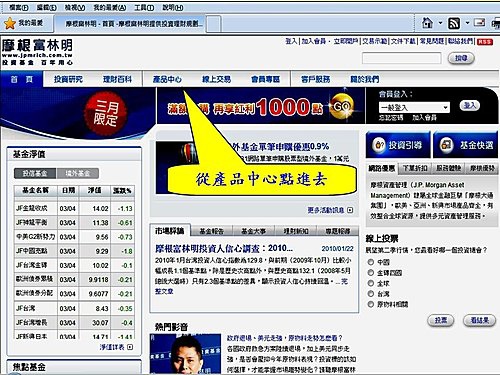Click the Favorites star icon
Image resolution: width=500 pixels, height=375 pixels.
pyautogui.click(x=10, y=23)
